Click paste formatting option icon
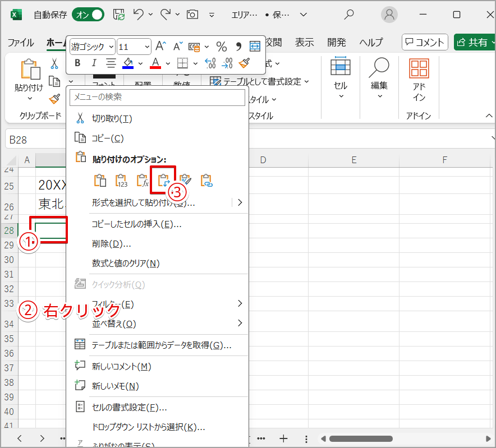The width and height of the screenshot is (496, 448). pyautogui.click(x=185, y=181)
